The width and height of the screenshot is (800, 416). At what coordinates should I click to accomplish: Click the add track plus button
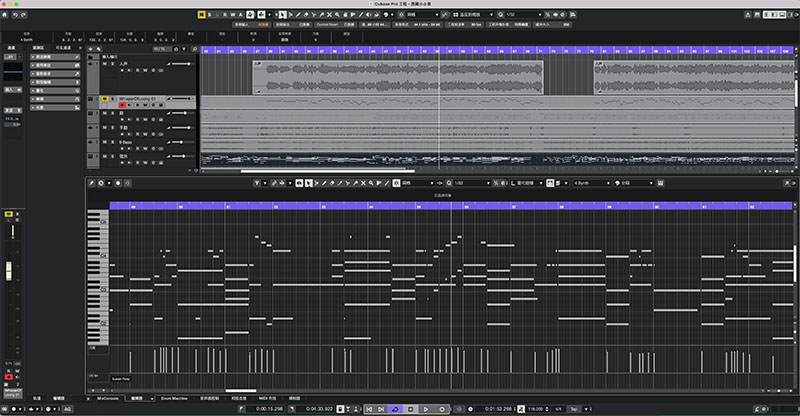[x=91, y=49]
